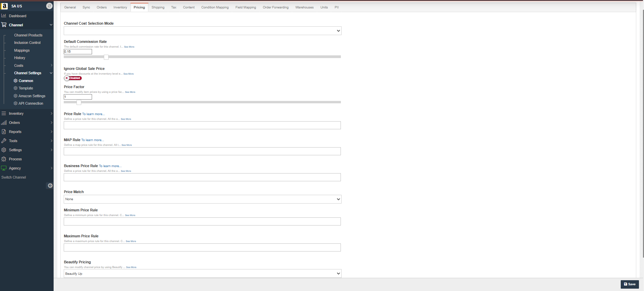This screenshot has height=291, width=644.
Task: Click See More under Default Commission Rate
Action: click(x=129, y=47)
